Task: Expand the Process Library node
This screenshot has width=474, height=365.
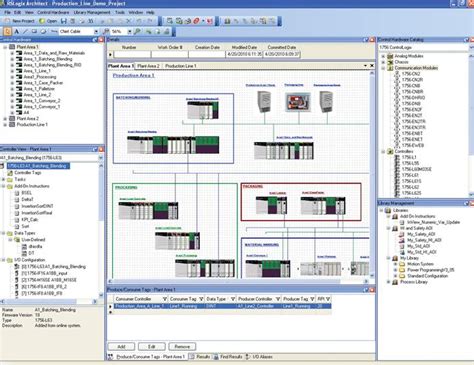Action: pyautogui.click(x=388, y=282)
